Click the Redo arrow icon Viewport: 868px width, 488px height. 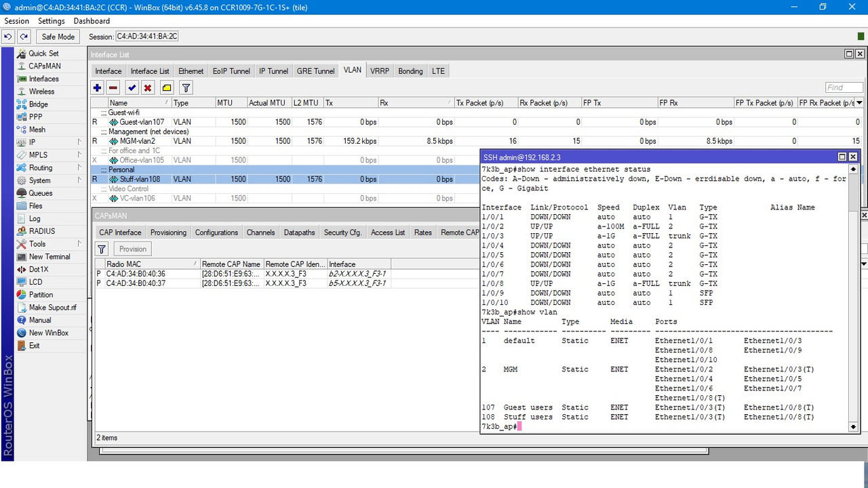click(24, 37)
